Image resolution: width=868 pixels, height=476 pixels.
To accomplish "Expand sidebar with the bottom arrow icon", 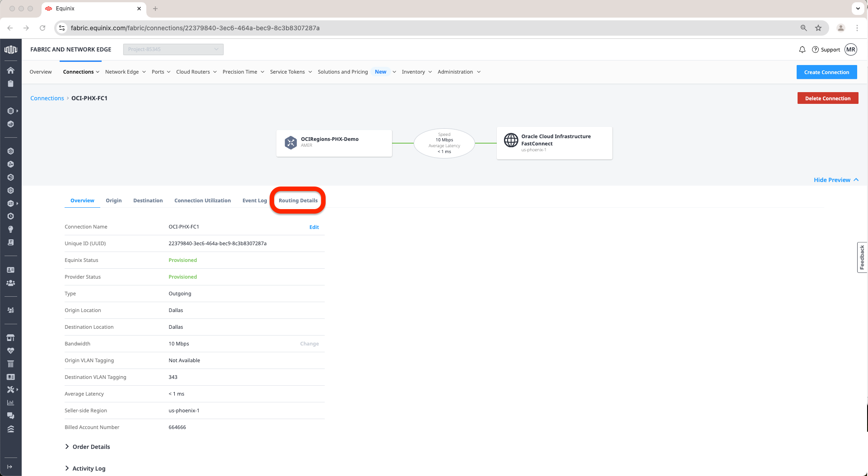I will tap(10, 467).
